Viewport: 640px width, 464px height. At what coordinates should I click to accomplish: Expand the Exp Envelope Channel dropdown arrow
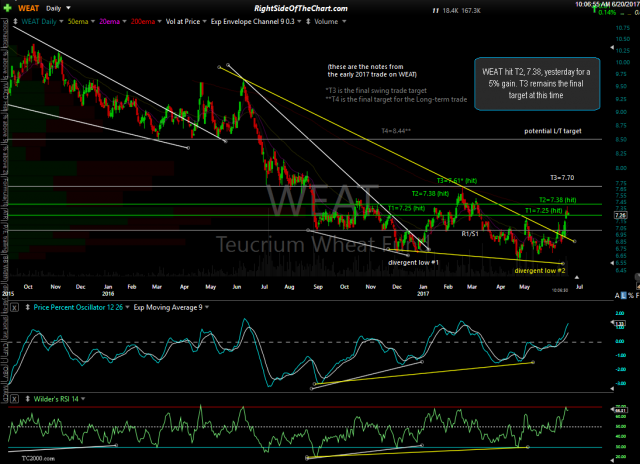coord(299,21)
